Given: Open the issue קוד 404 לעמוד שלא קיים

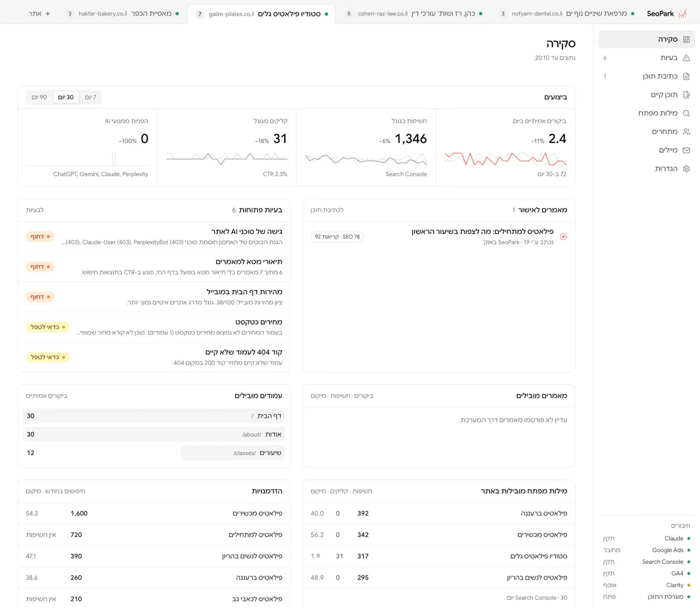Looking at the screenshot, I should click(x=154, y=357).
